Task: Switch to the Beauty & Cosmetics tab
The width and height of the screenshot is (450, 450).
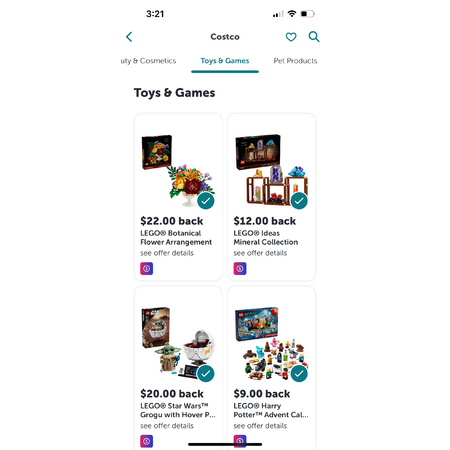Action: coord(148,61)
